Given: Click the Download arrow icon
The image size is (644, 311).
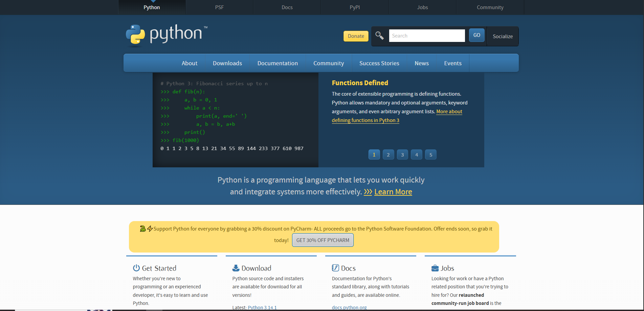Looking at the screenshot, I should [x=236, y=268].
